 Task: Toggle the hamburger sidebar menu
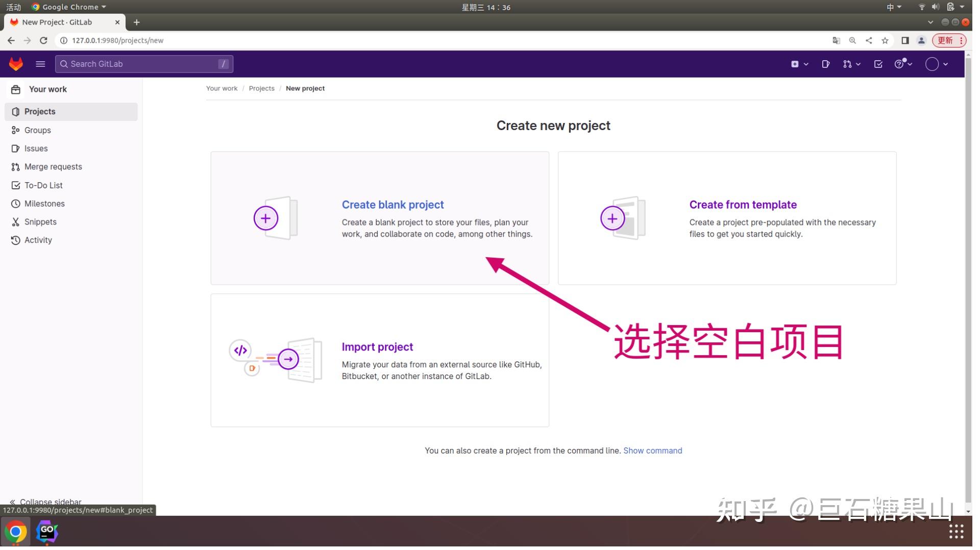[40, 64]
